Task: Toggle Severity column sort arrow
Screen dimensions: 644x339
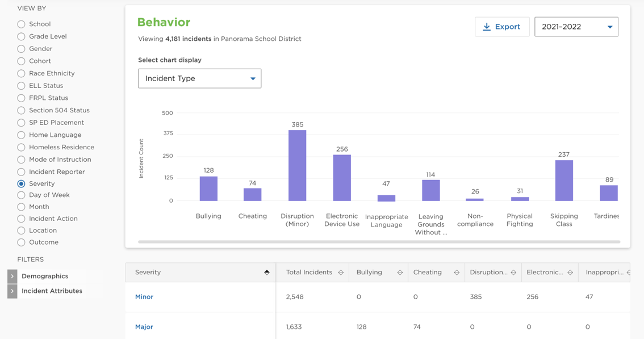Action: tap(266, 273)
